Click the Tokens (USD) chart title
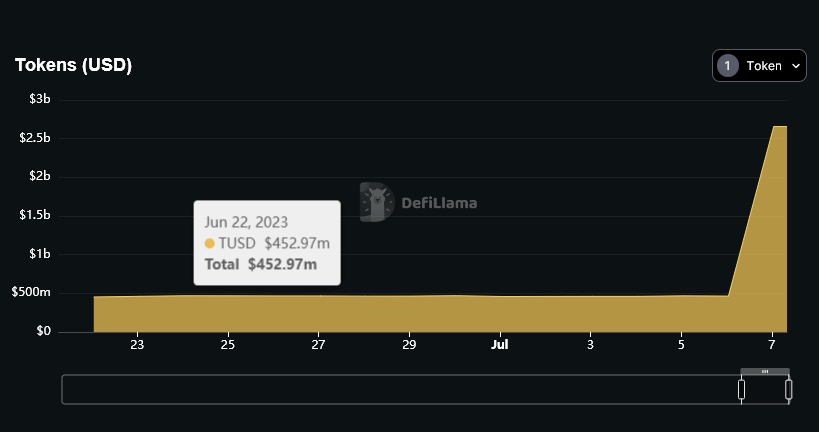The image size is (819, 432). point(73,66)
